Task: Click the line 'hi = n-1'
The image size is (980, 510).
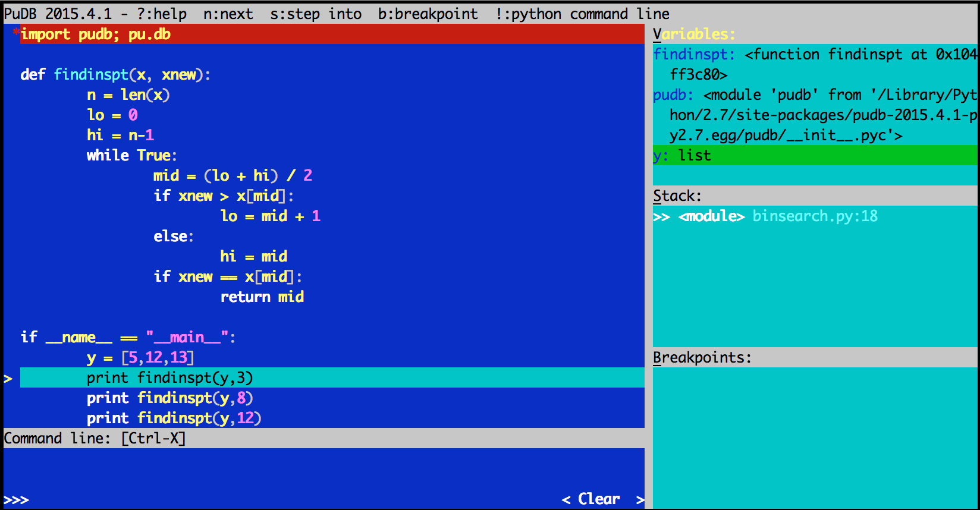Action: tap(121, 135)
